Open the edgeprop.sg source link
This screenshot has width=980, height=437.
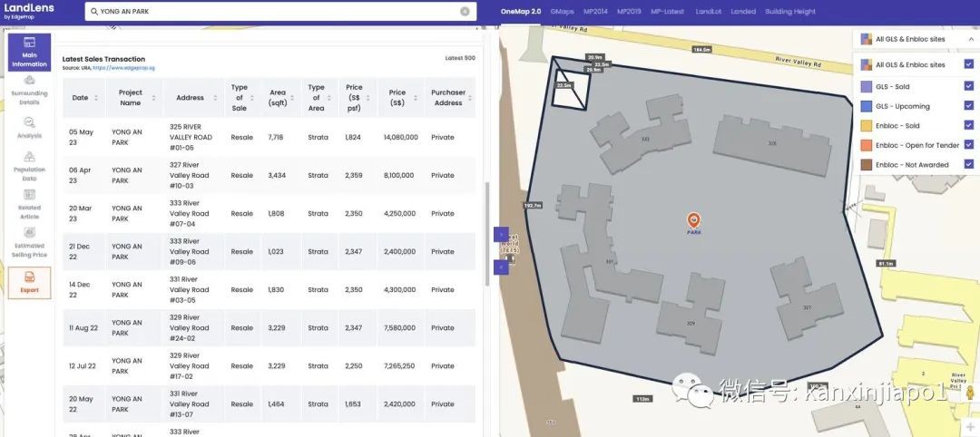tap(123, 67)
